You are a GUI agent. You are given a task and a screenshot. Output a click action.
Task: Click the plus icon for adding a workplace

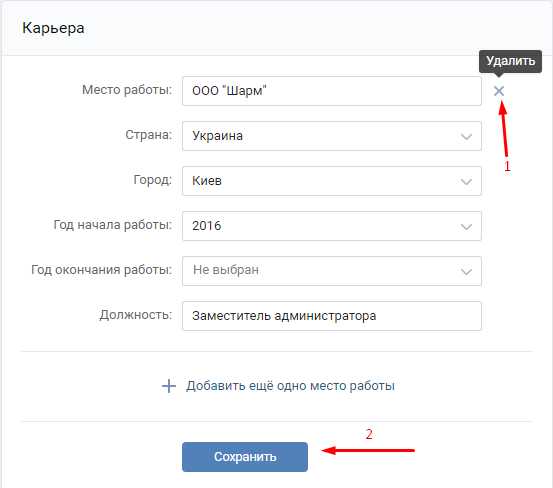coord(169,386)
